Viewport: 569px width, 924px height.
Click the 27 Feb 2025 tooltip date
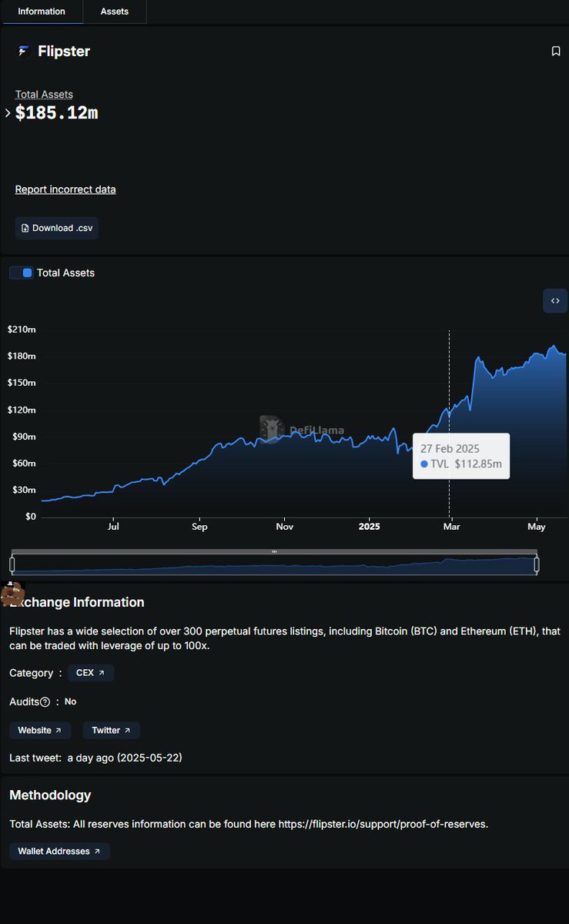[450, 448]
